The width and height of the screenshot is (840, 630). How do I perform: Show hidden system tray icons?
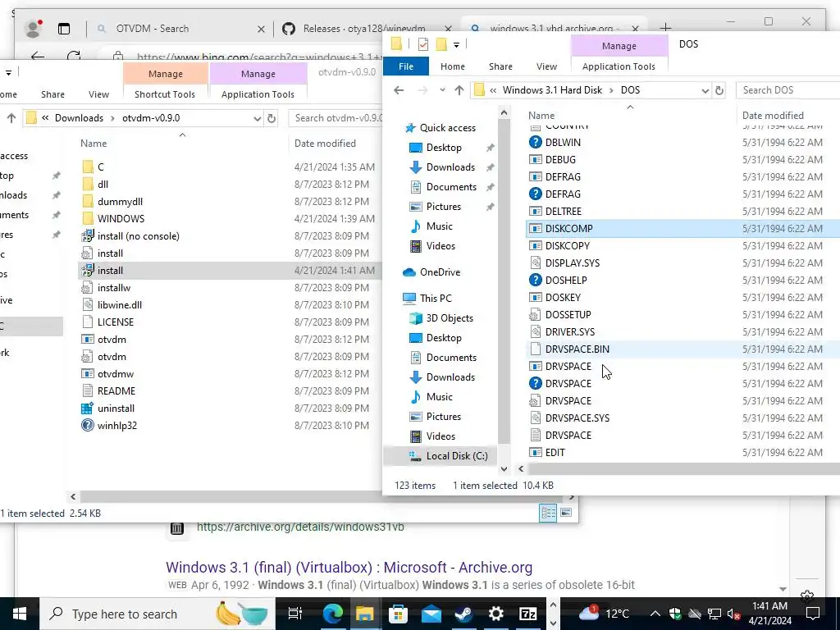[x=655, y=614]
